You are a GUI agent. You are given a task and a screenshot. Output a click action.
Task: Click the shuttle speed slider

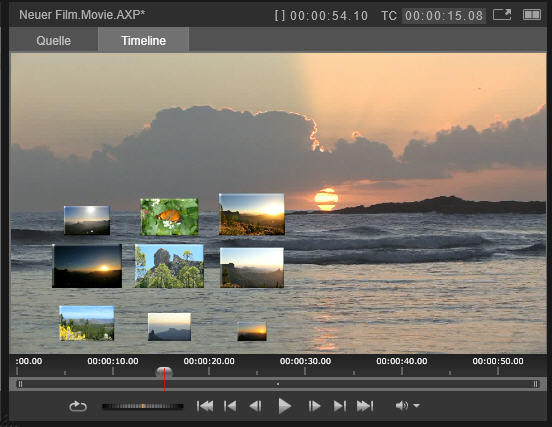point(143,407)
